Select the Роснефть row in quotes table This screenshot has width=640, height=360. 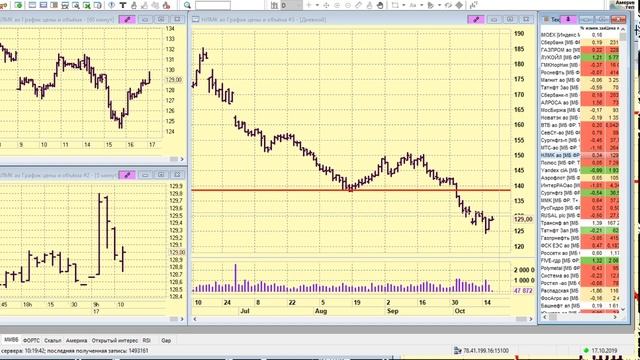point(580,73)
